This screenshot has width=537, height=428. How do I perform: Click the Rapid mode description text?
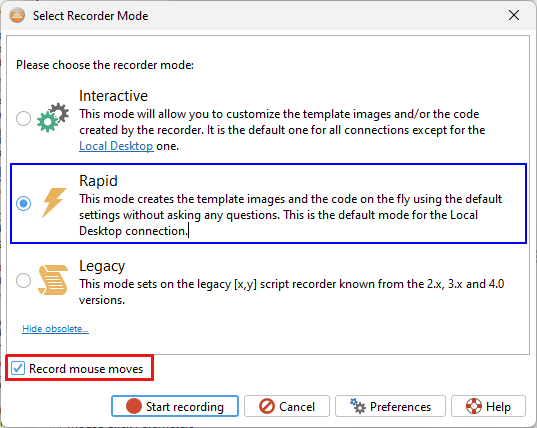coord(290,215)
